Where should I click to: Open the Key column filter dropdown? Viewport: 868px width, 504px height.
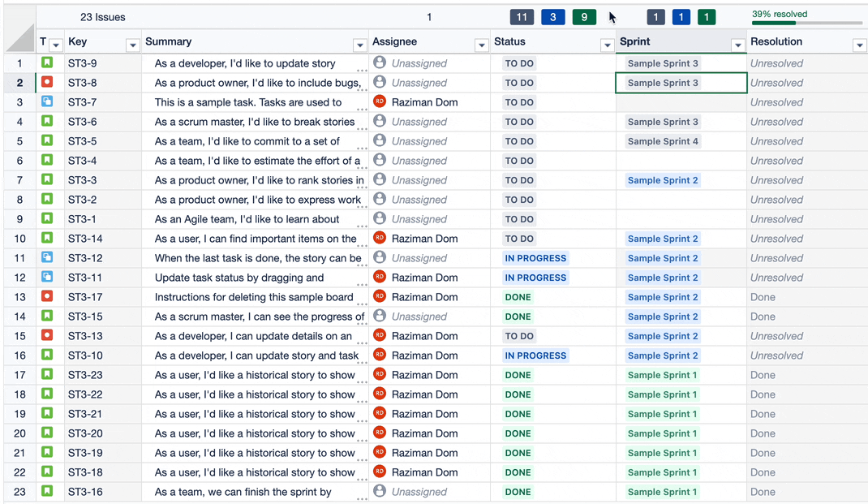(132, 45)
